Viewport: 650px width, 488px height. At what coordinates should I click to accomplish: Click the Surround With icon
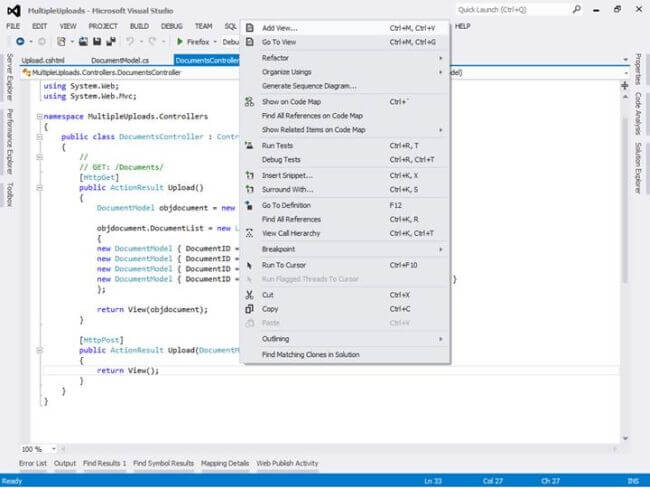250,189
